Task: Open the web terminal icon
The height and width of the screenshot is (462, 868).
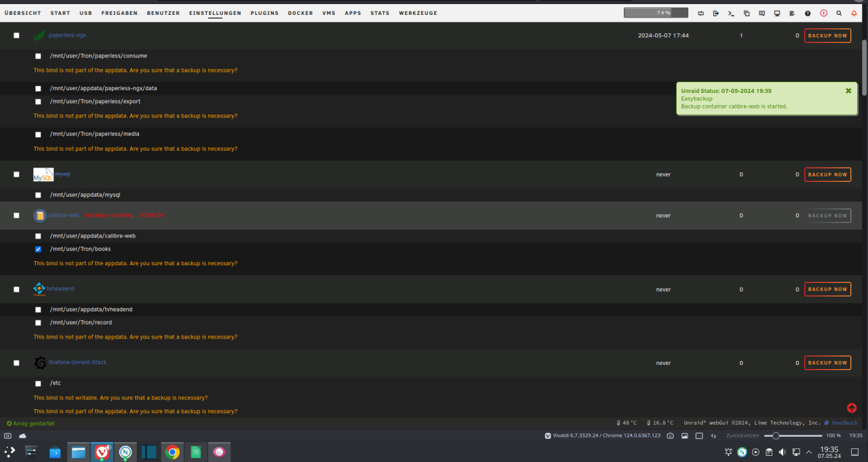Action: [x=731, y=13]
